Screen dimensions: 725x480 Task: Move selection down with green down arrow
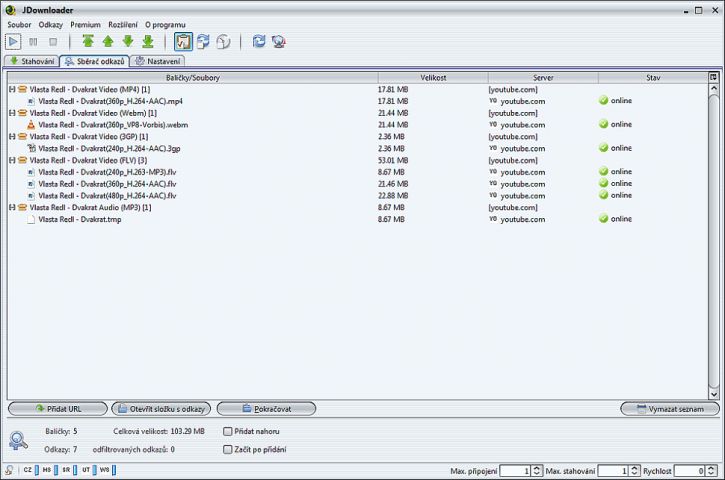(128, 42)
